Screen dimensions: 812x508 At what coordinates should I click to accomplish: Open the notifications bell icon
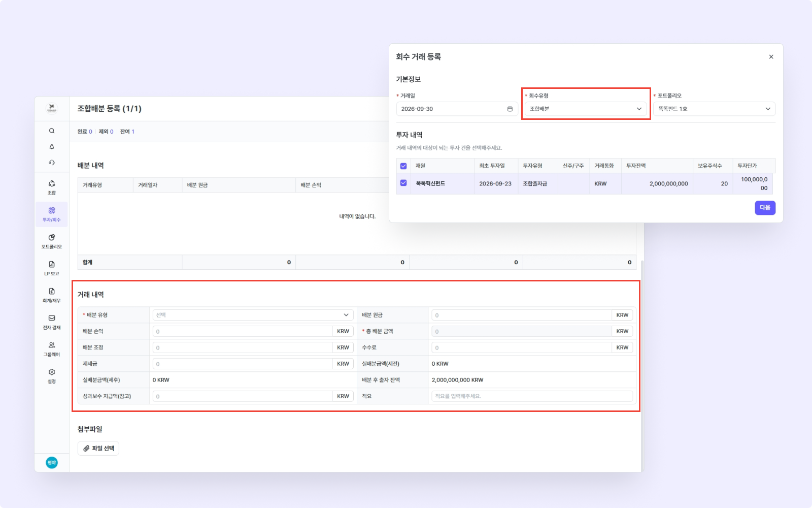(52, 147)
